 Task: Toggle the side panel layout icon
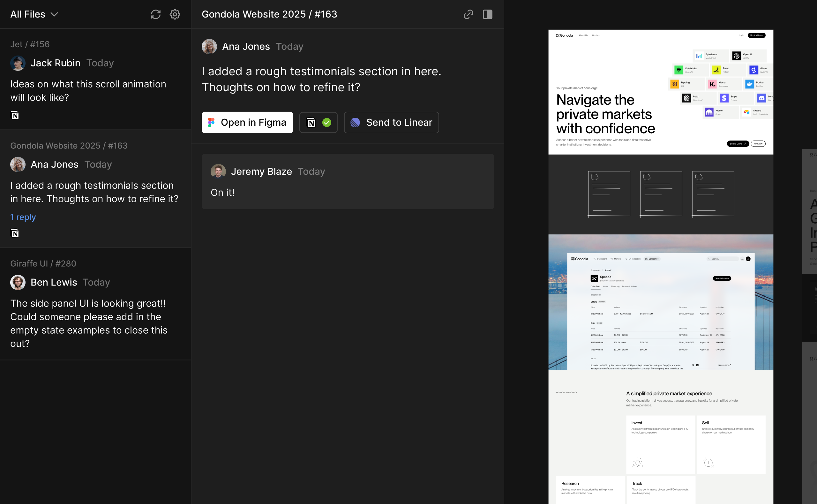(487, 14)
